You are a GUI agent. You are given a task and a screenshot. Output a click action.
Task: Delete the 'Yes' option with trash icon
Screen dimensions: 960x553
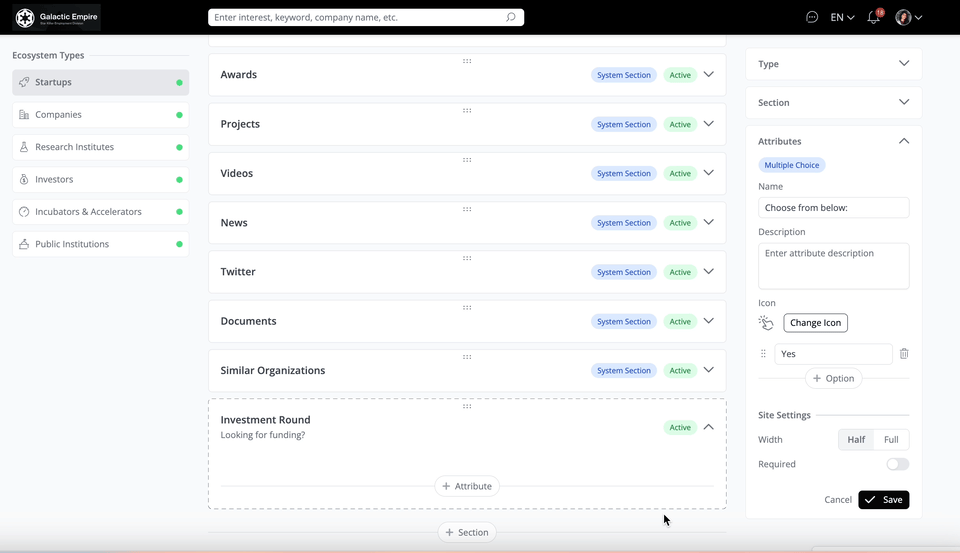(x=904, y=354)
